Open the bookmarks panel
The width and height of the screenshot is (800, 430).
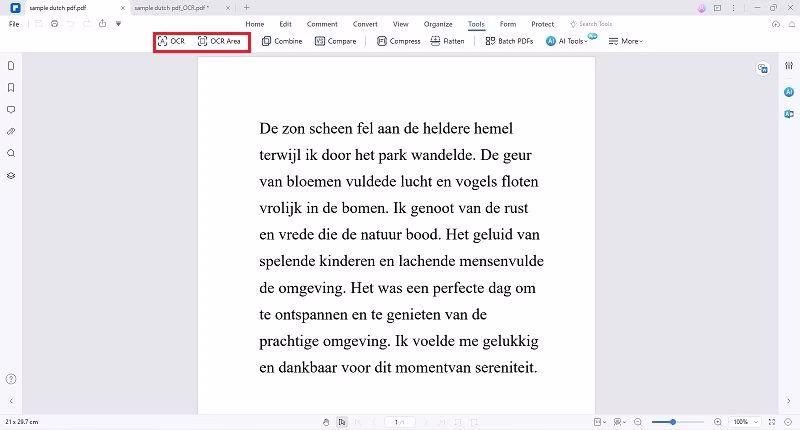11,88
